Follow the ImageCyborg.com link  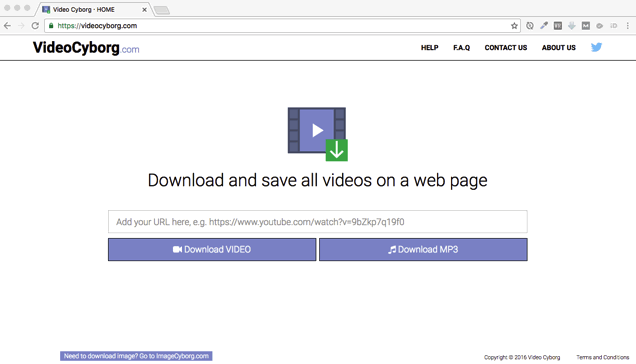coord(136,356)
